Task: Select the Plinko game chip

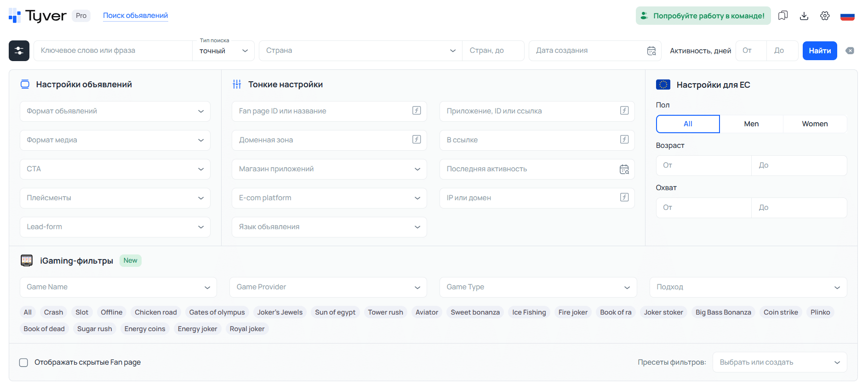Action: click(x=820, y=312)
